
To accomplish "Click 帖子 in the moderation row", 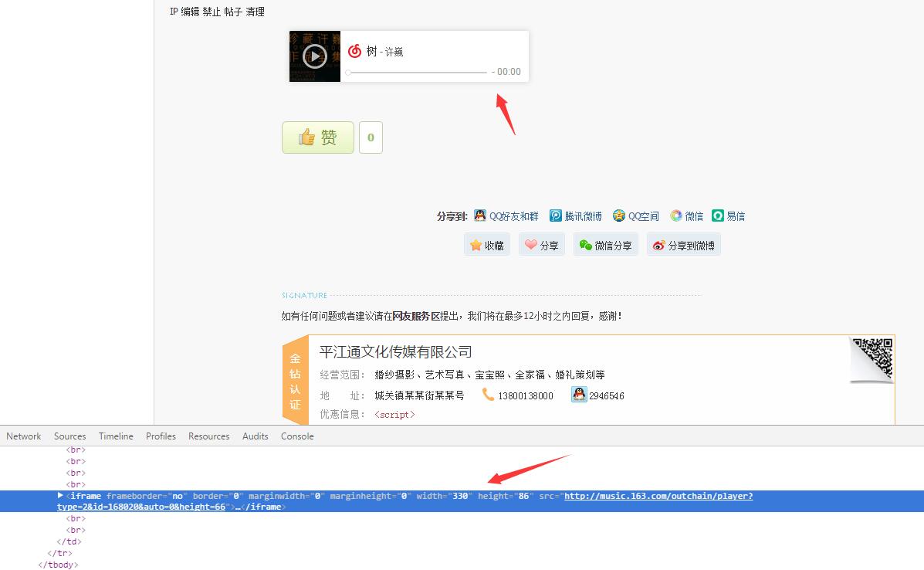I will point(233,12).
